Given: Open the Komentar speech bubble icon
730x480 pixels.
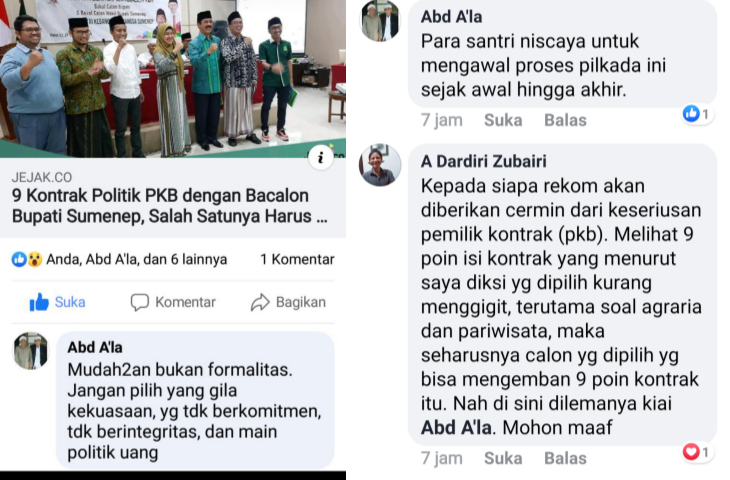Looking at the screenshot, I should pos(139,302).
